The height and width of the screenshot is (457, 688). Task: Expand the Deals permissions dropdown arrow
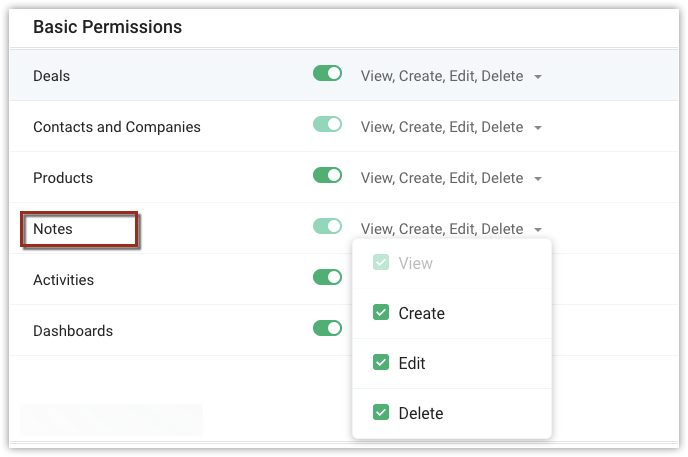(x=538, y=77)
